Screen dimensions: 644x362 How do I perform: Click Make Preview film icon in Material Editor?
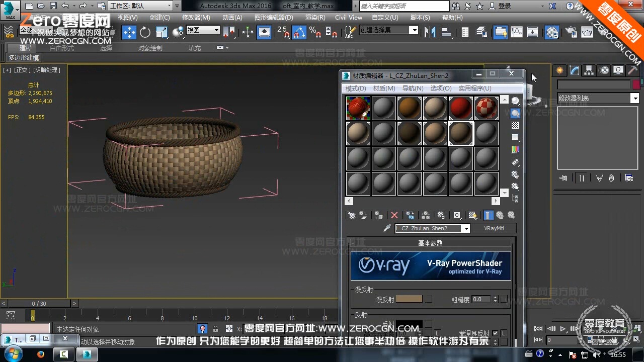point(515,162)
